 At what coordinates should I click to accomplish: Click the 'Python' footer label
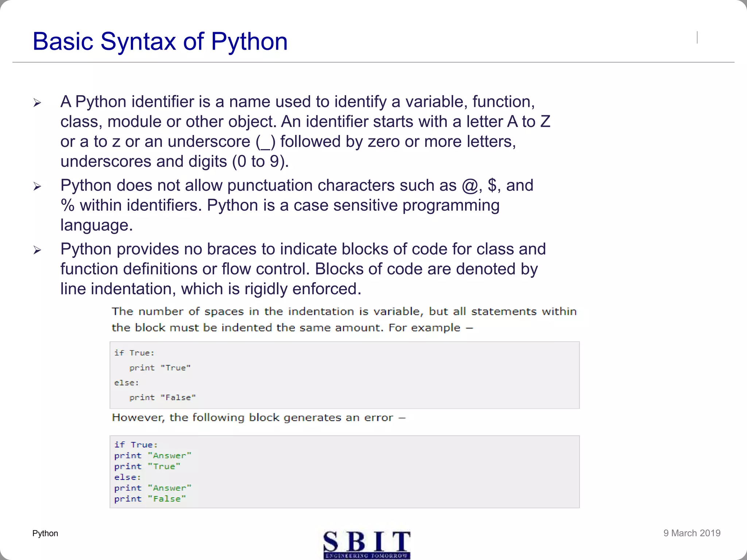tap(45, 533)
